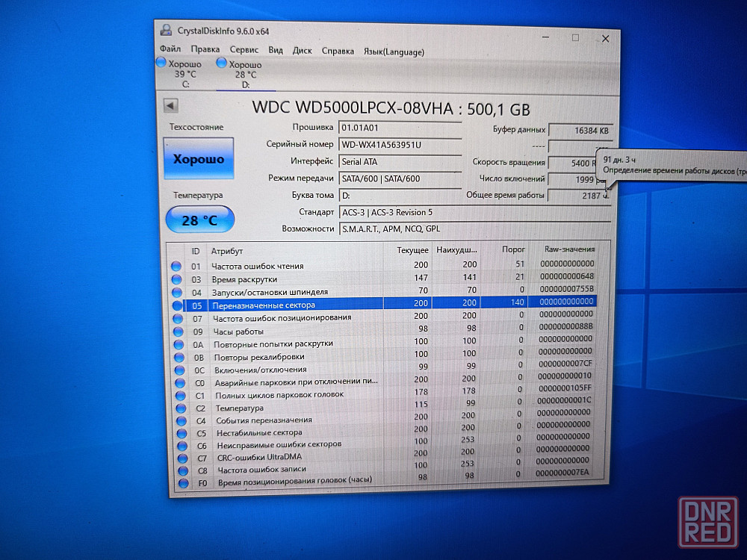Click the back arrow disk navigation button
747x560 pixels.
coord(170,106)
